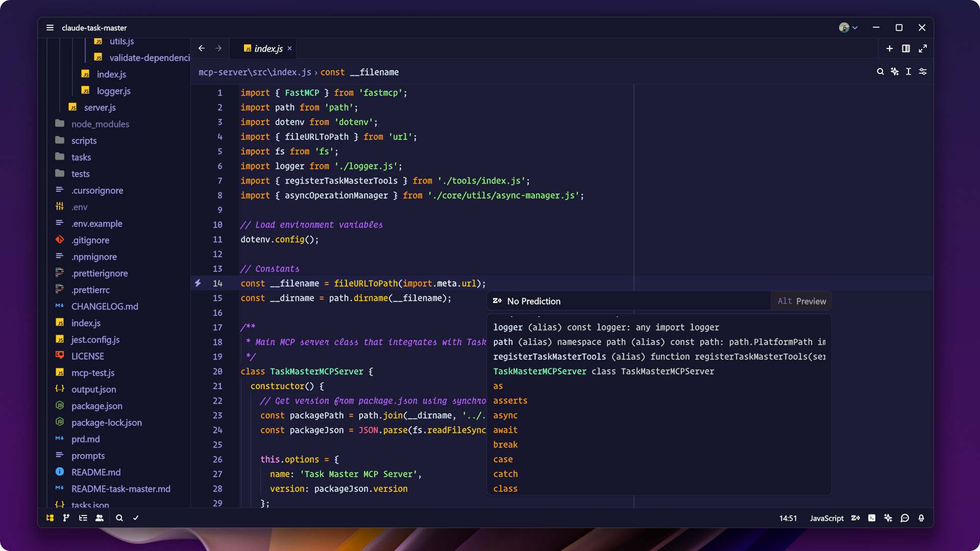Click the JavaScript language selector
980x551 pixels.
826,518
